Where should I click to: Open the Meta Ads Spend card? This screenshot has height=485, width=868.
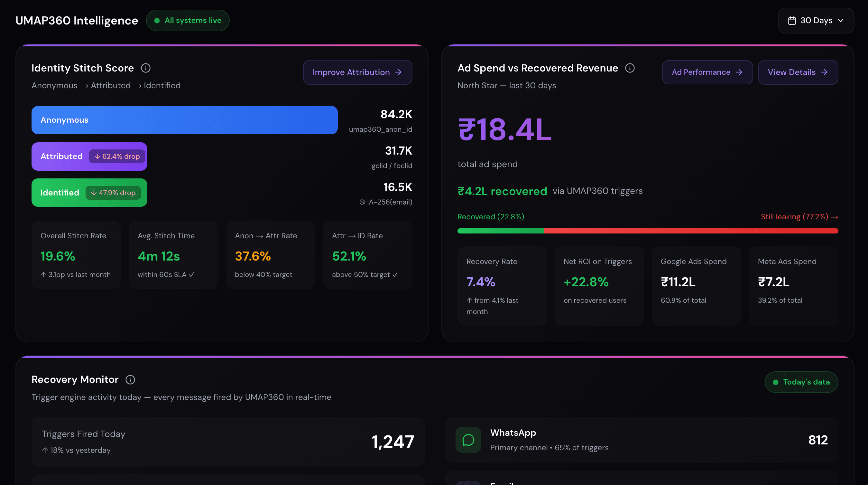click(x=794, y=286)
